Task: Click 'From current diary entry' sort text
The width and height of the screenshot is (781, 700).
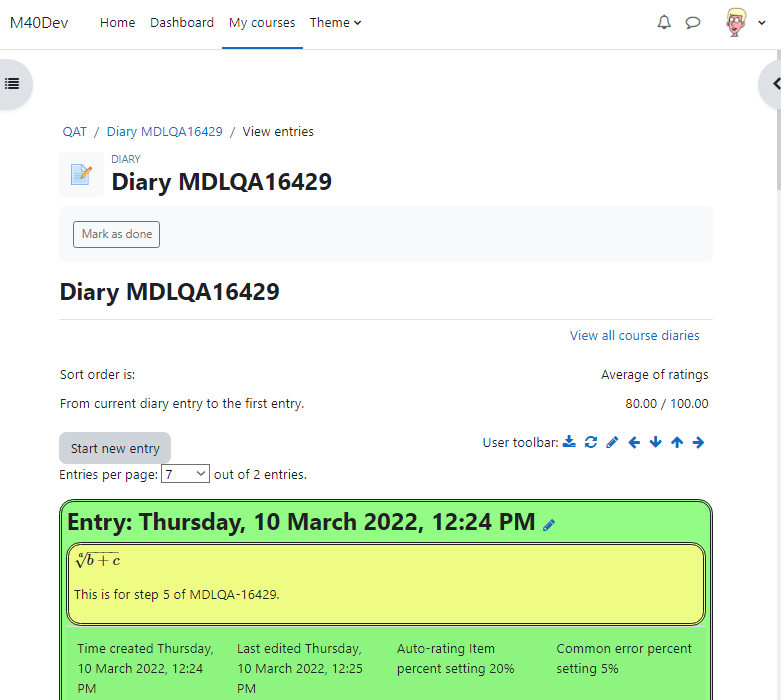Action: tap(182, 403)
